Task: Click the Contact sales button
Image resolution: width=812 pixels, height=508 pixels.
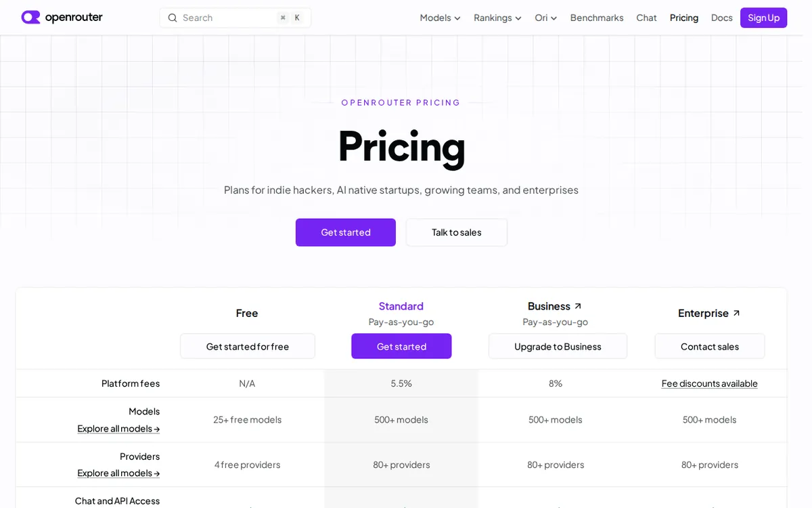Action: click(x=710, y=346)
